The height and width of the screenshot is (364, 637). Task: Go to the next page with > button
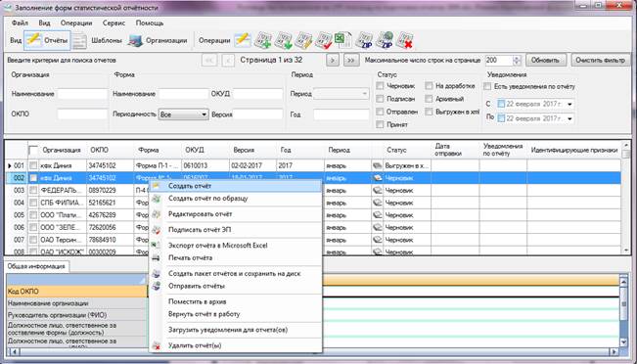pos(333,61)
